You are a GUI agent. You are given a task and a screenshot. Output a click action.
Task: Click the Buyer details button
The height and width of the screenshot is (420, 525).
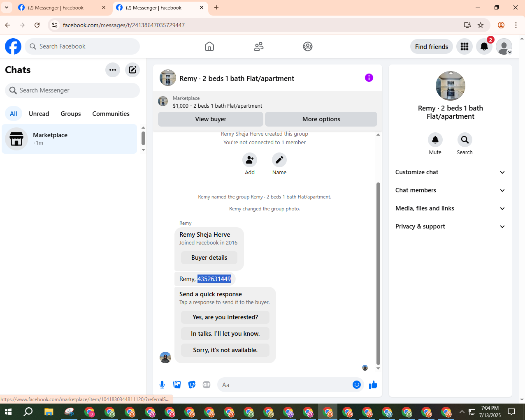point(209,258)
